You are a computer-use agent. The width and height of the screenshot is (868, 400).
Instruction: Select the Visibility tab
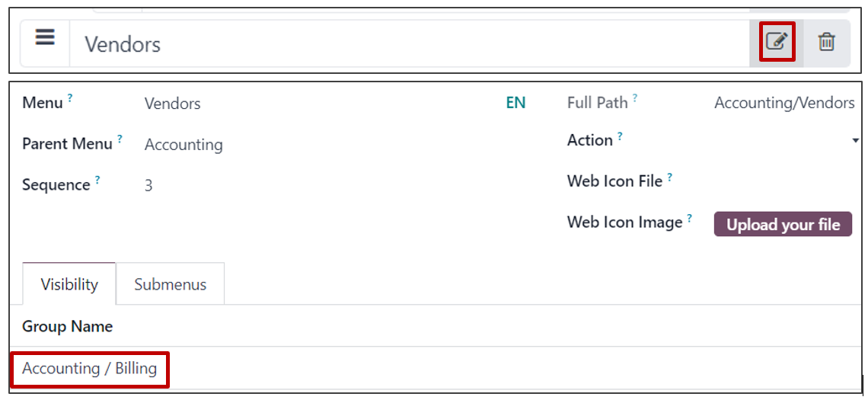tap(69, 284)
